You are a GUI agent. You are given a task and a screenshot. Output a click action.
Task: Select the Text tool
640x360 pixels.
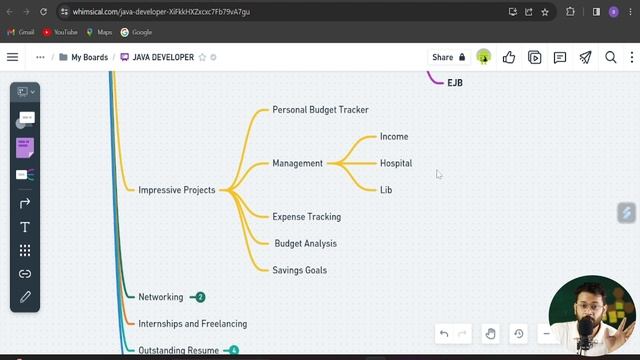[x=25, y=227]
